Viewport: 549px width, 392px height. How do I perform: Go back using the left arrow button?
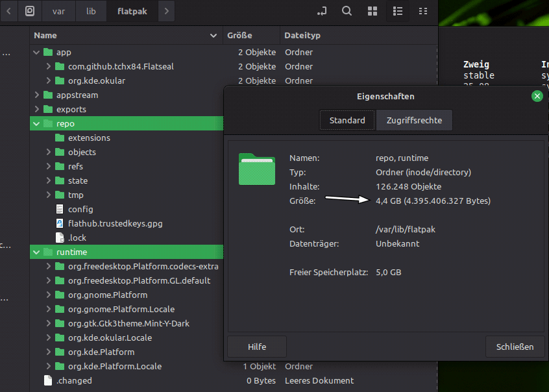click(x=8, y=11)
